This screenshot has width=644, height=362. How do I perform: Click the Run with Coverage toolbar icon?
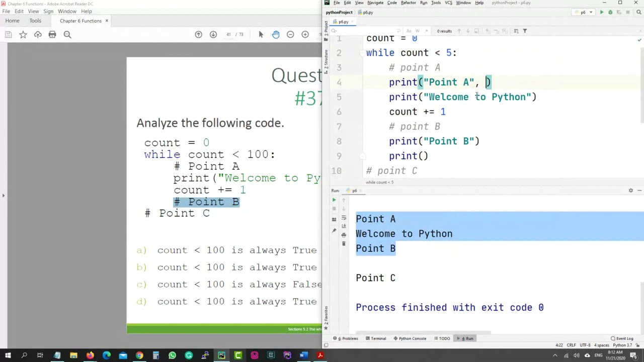[619, 12]
